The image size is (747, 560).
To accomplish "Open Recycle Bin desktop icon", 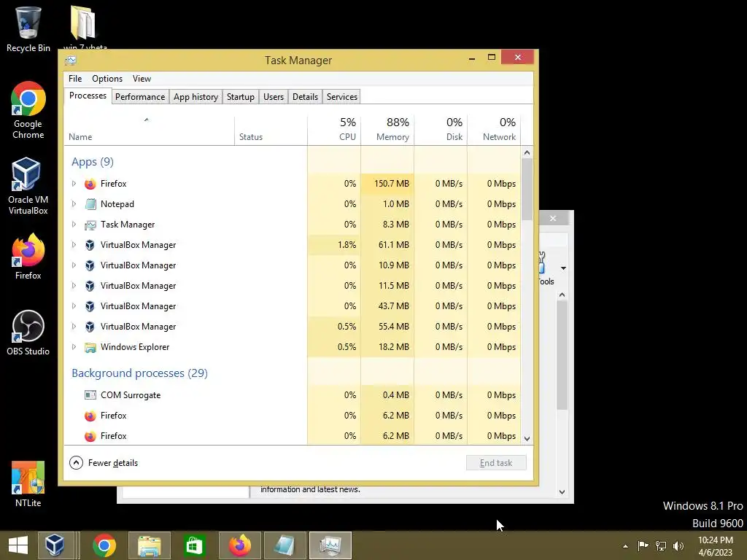I will click(x=28, y=29).
